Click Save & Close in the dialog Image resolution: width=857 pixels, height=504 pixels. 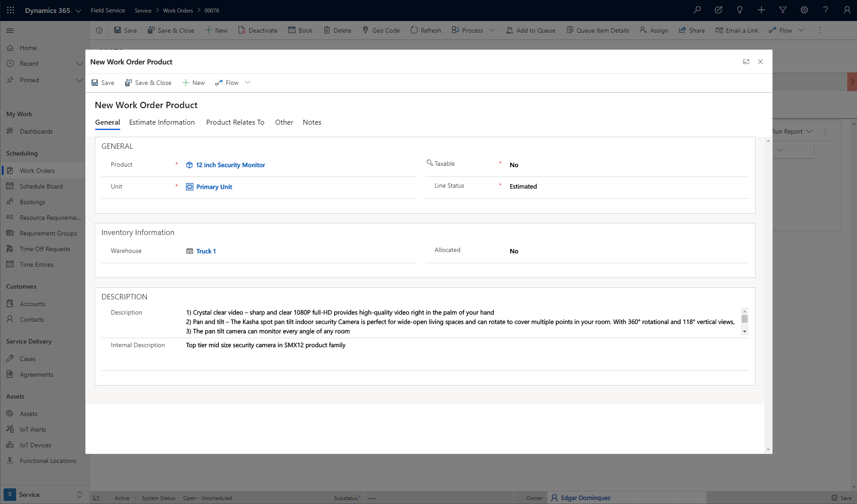[x=148, y=83]
